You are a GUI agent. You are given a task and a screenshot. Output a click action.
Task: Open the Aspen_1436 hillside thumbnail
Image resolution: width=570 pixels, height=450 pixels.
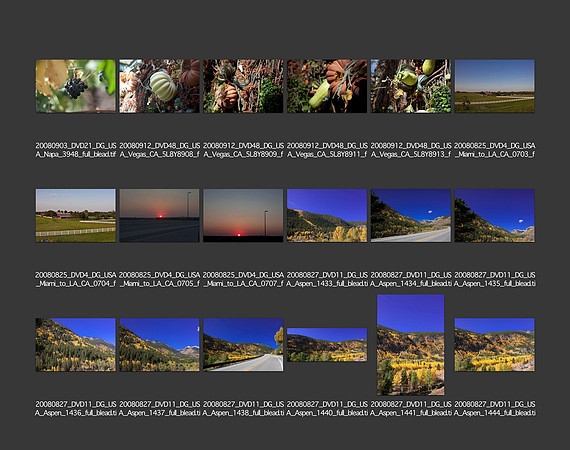point(76,345)
